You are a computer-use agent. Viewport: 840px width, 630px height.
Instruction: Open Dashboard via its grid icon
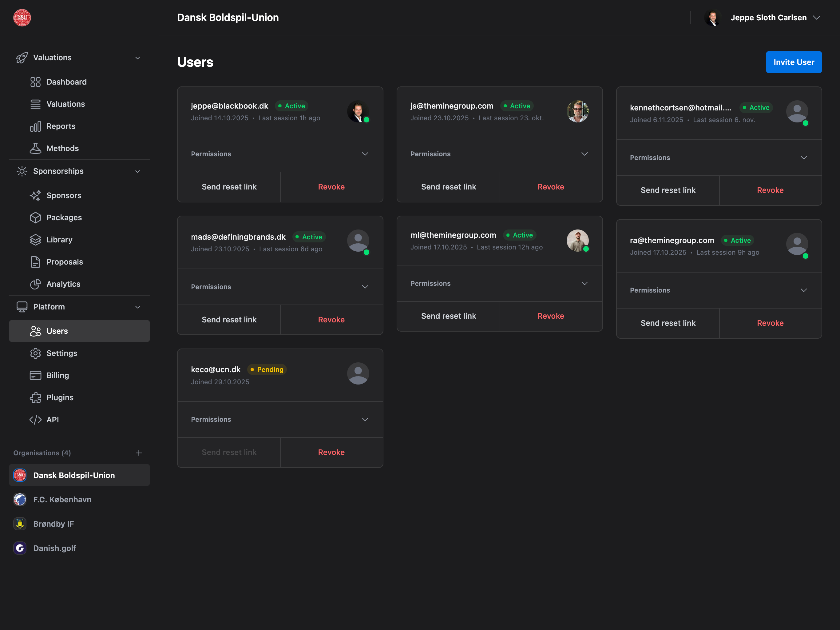(35, 82)
